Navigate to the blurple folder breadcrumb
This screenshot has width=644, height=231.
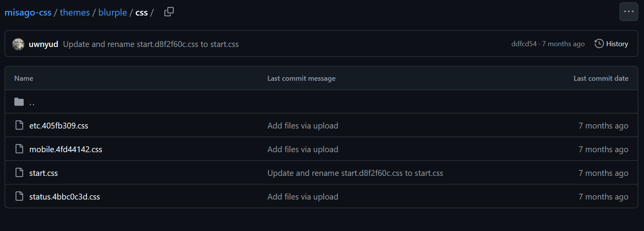pos(113,12)
